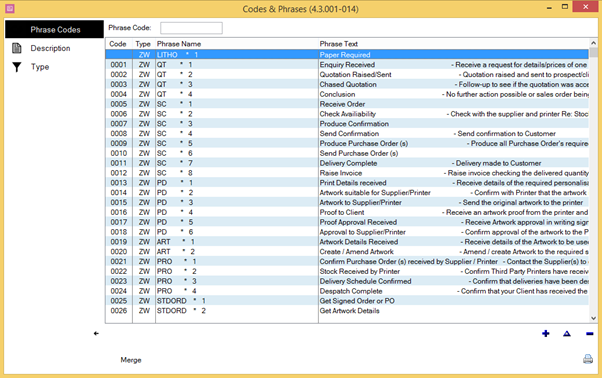Screen dimensions: 602x378
Task: Select the Quotation Raised/Sent row
Action: (x=347, y=74)
